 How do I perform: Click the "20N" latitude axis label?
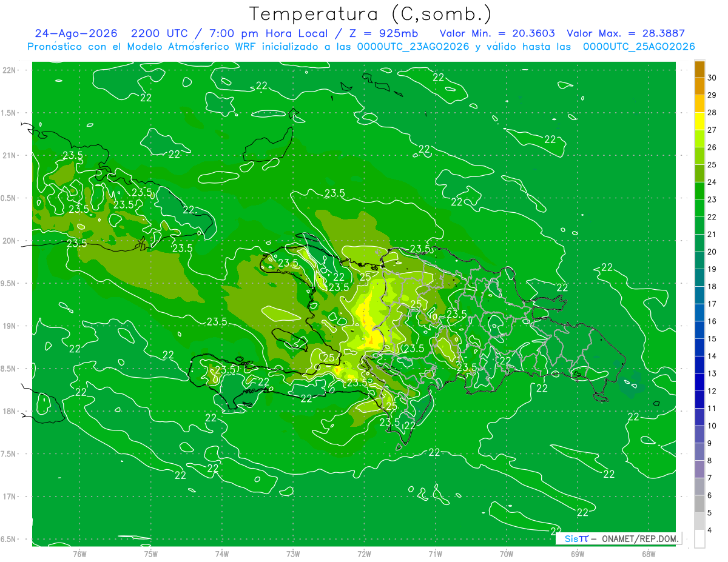pyautogui.click(x=9, y=241)
